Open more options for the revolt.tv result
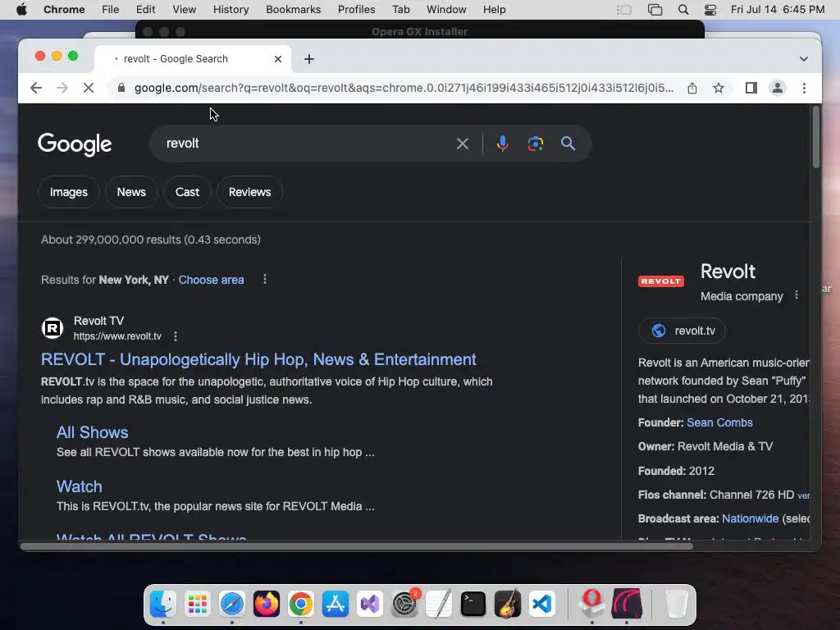The width and height of the screenshot is (840, 630). click(x=176, y=336)
